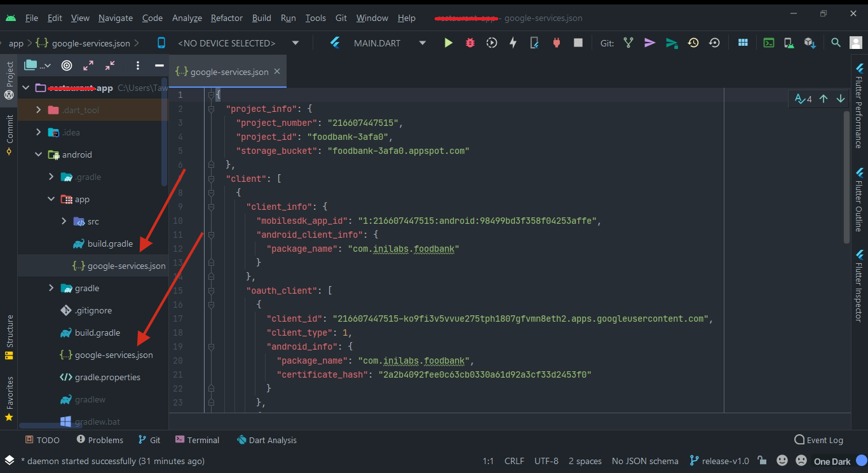
Task: Open the Terminal tool window
Action: 197,440
